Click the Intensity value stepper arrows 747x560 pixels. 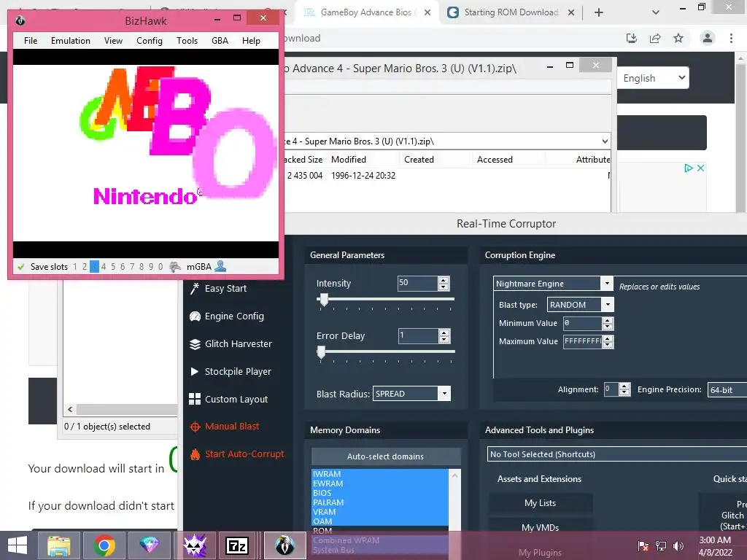click(444, 284)
